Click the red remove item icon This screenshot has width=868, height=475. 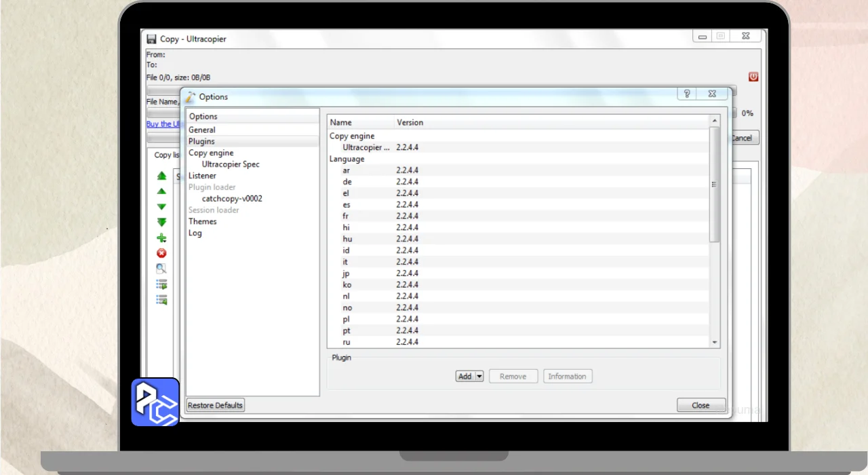click(161, 253)
